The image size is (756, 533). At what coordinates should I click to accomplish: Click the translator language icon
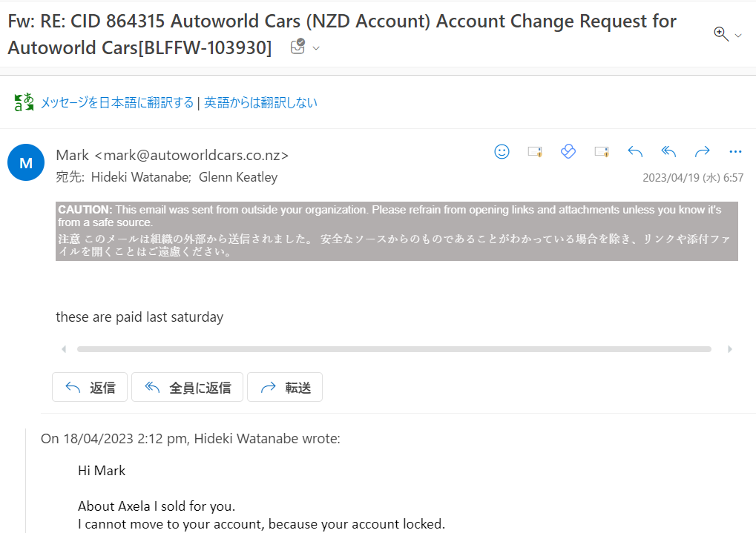24,102
